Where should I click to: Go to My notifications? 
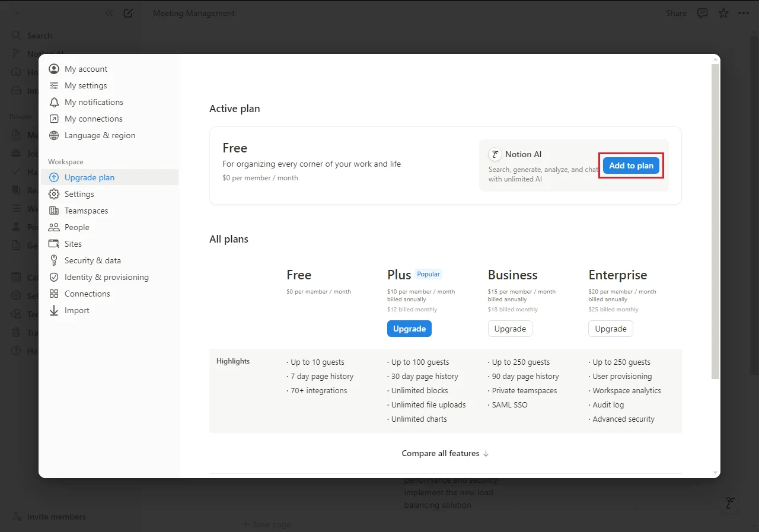tap(110, 102)
